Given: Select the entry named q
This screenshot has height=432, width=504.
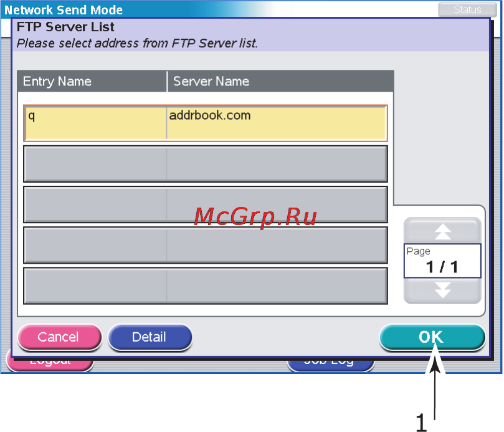Looking at the screenshot, I should tap(95, 123).
